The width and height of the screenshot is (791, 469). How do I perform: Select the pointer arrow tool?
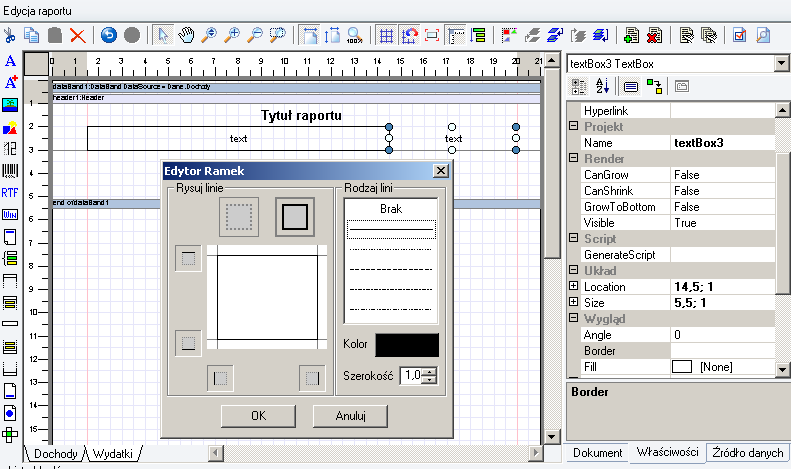162,35
